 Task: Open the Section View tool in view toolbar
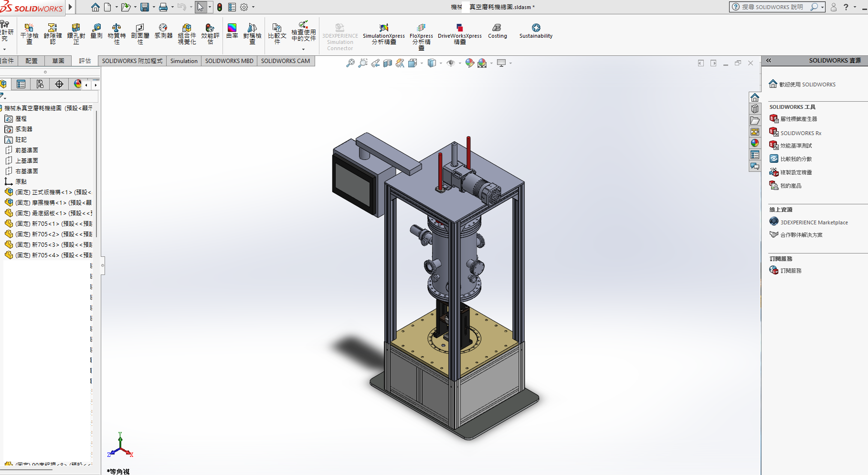(x=388, y=63)
